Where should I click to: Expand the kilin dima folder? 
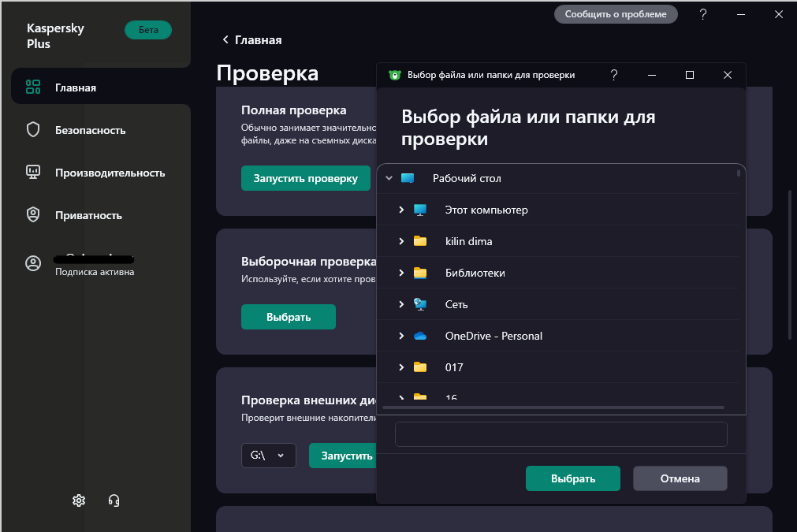pyautogui.click(x=401, y=241)
